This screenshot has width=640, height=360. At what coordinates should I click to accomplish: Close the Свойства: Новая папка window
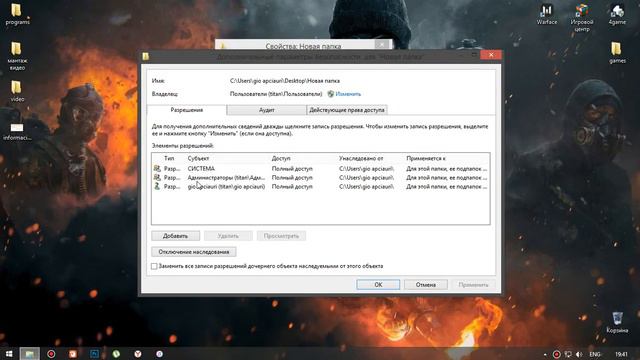[x=382, y=44]
